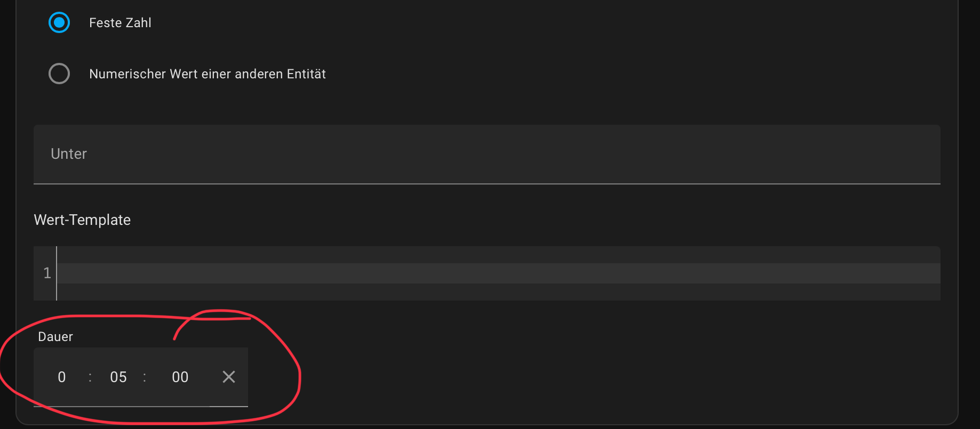Click the colon between hours and minutes

pyautogui.click(x=90, y=377)
